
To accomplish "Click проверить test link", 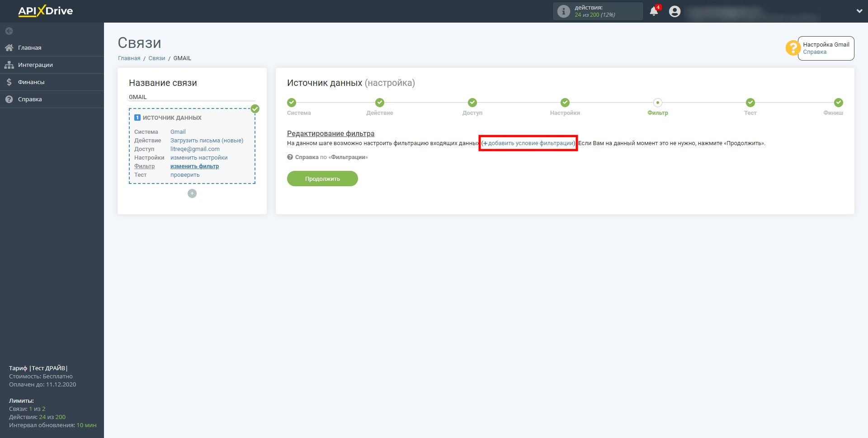I will [185, 175].
